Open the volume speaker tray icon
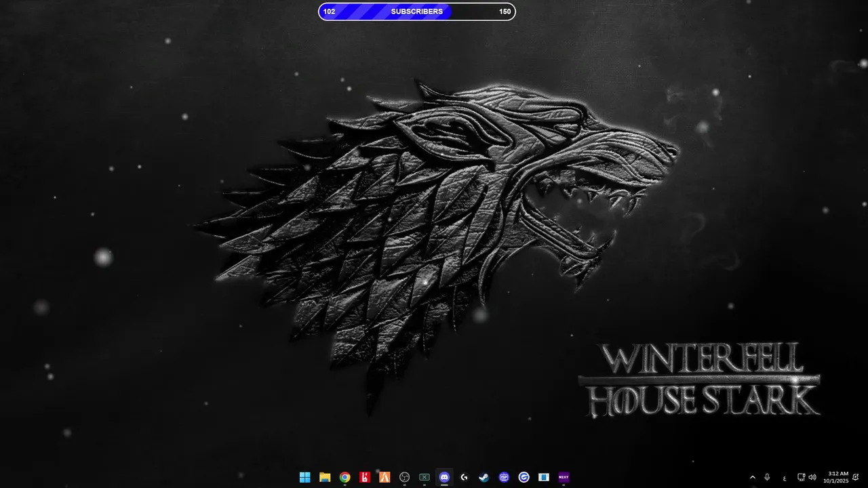Screen dimensions: 868x488 [x=812, y=477]
